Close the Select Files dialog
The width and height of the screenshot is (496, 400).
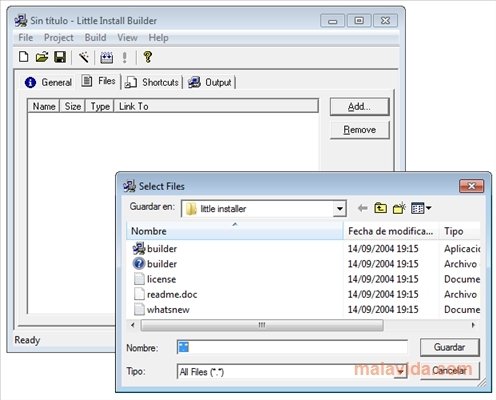471,186
